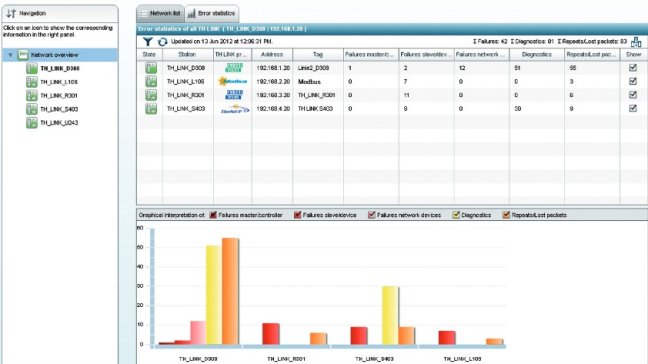This screenshot has height=364, width=648.
Task: Toggle Failures slave/device graph checkbox
Action: (x=297, y=215)
